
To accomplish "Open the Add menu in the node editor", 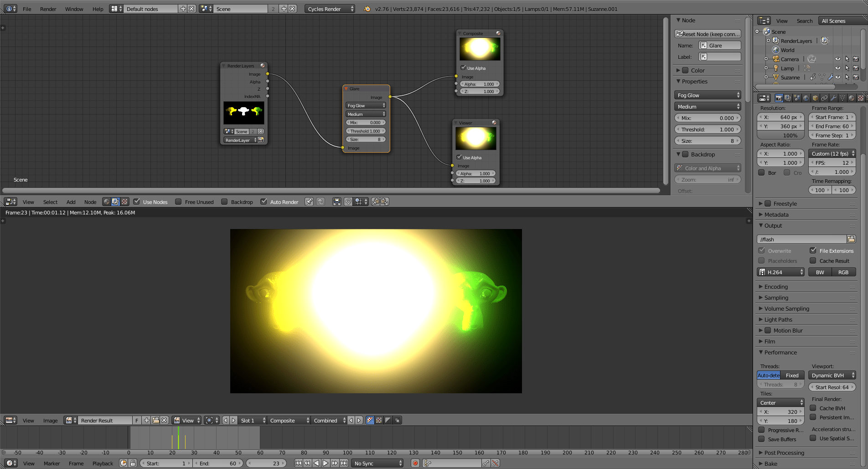I will coord(71,202).
